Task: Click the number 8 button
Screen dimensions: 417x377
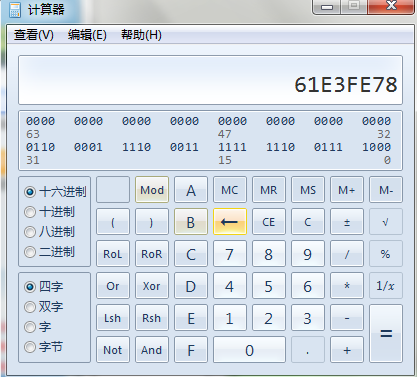Action: 269,254
